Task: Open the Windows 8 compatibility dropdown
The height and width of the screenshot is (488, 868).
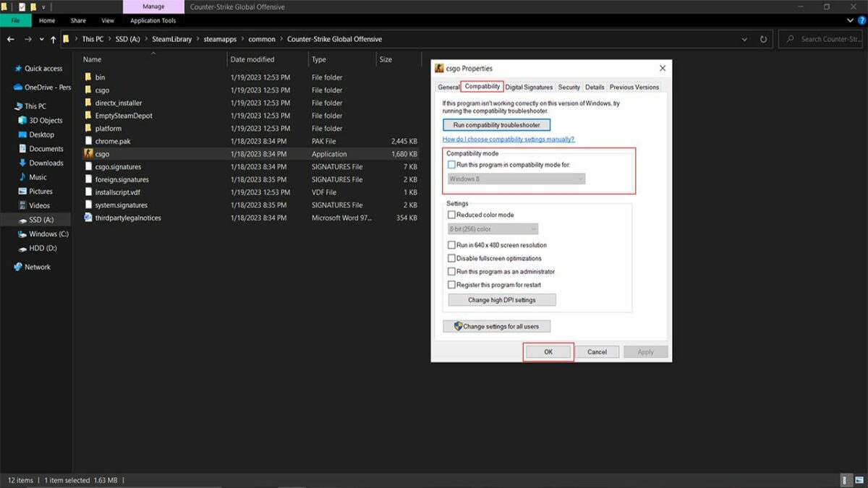Action: pos(516,179)
